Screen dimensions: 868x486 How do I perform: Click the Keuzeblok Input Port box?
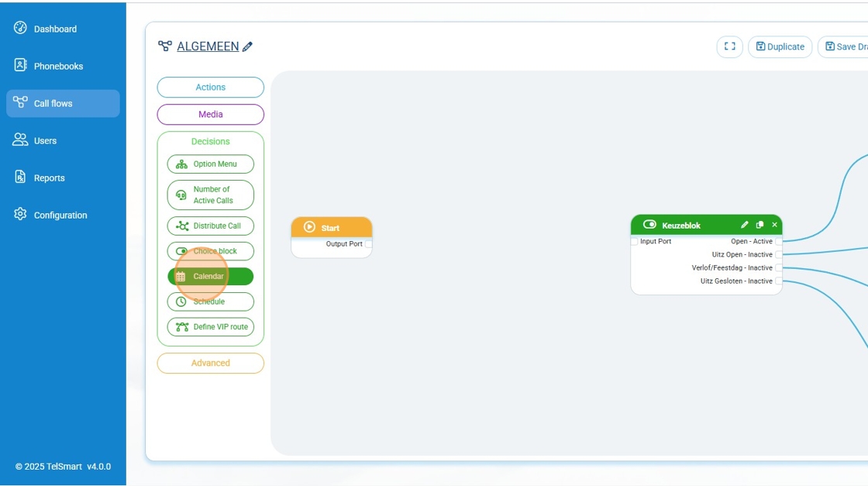click(x=635, y=242)
